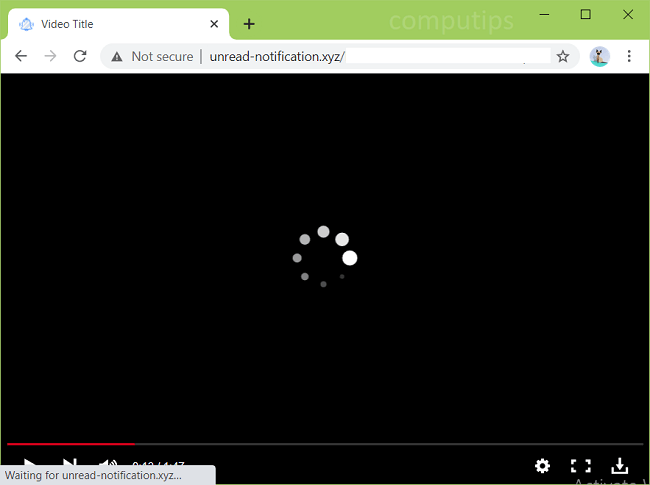Enter fullscreen mode on video player
This screenshot has height=485, width=650.
point(580,466)
